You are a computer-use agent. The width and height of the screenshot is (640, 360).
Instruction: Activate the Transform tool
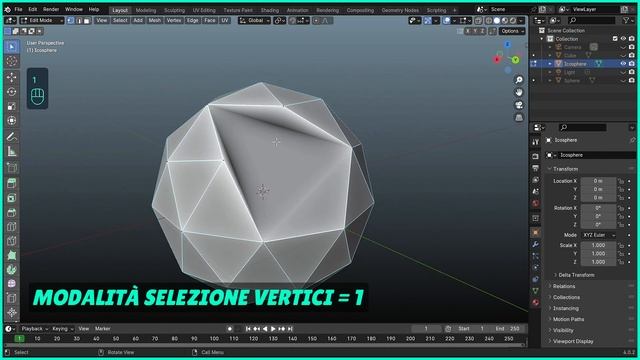[12, 121]
